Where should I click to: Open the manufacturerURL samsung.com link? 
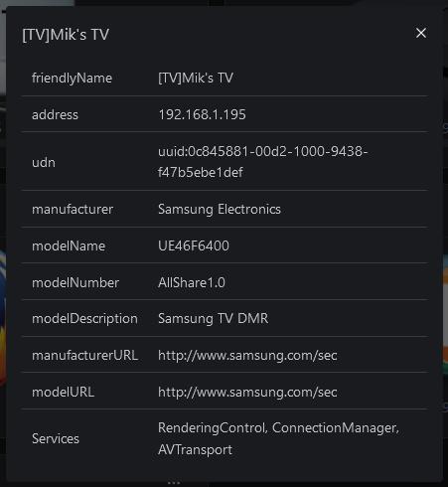(247, 356)
